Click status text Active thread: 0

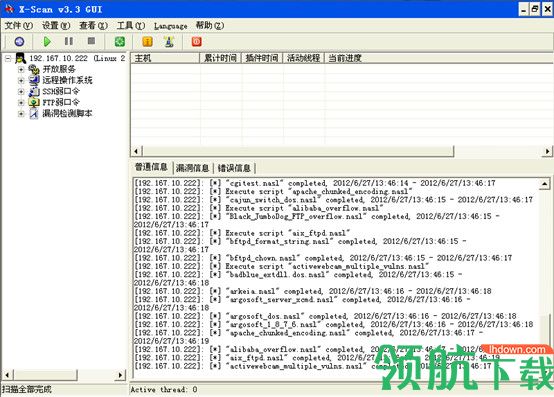164,390
